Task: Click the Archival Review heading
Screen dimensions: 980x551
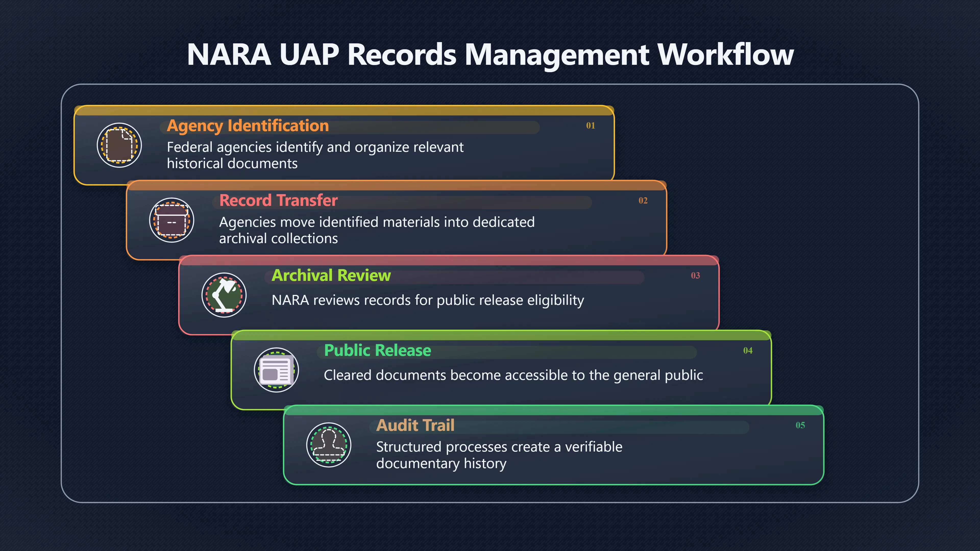Action: click(x=331, y=275)
